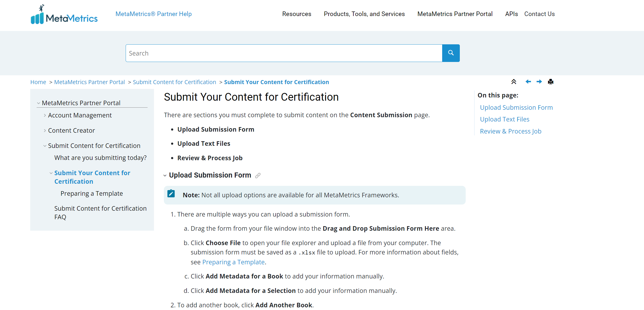The width and height of the screenshot is (644, 310).
Task: Expand the Content Creator tree chevron
Action: (45, 131)
